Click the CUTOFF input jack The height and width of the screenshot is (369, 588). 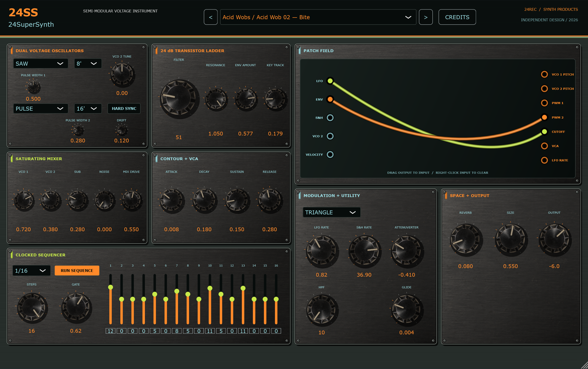pos(544,132)
